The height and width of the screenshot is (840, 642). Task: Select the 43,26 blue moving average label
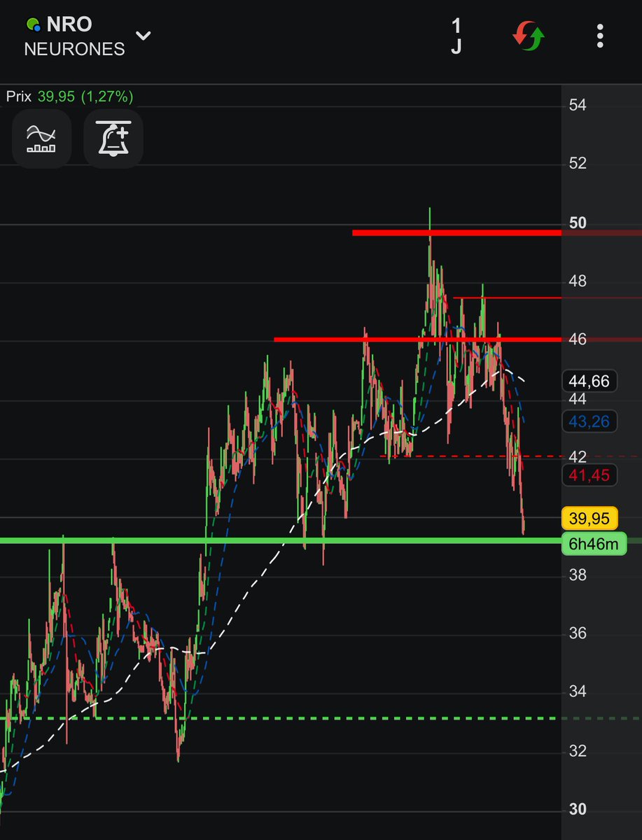click(589, 421)
